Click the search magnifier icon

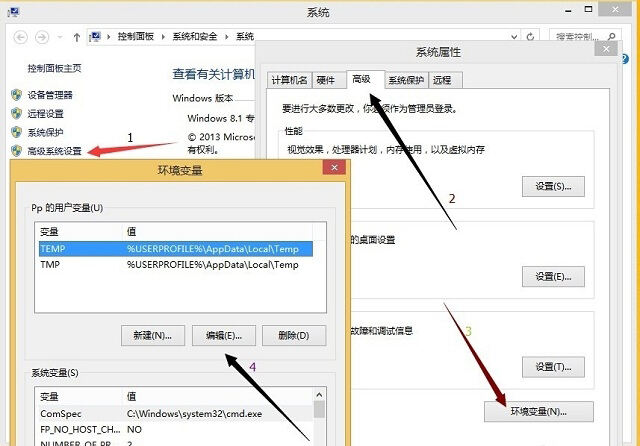(x=611, y=37)
